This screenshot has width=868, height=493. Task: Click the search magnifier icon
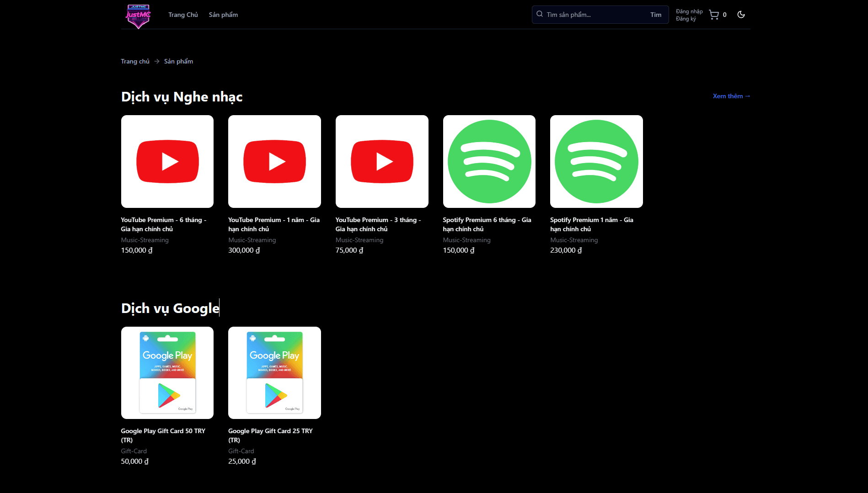pos(540,14)
